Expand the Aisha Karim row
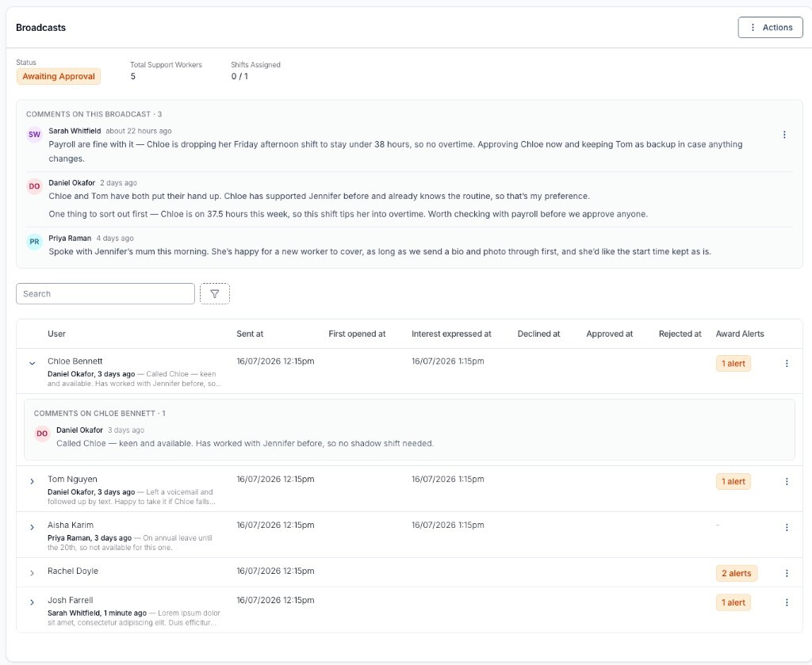This screenshot has width=812, height=665. point(32,527)
